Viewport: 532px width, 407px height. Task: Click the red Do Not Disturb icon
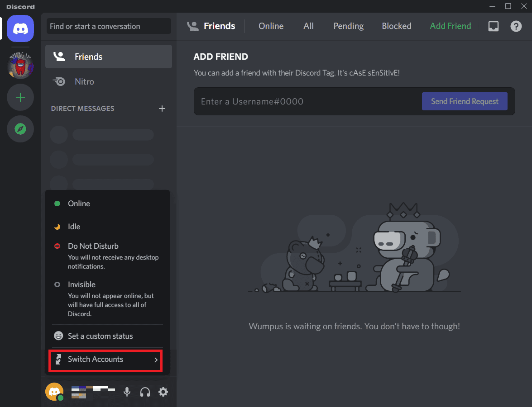(x=58, y=246)
